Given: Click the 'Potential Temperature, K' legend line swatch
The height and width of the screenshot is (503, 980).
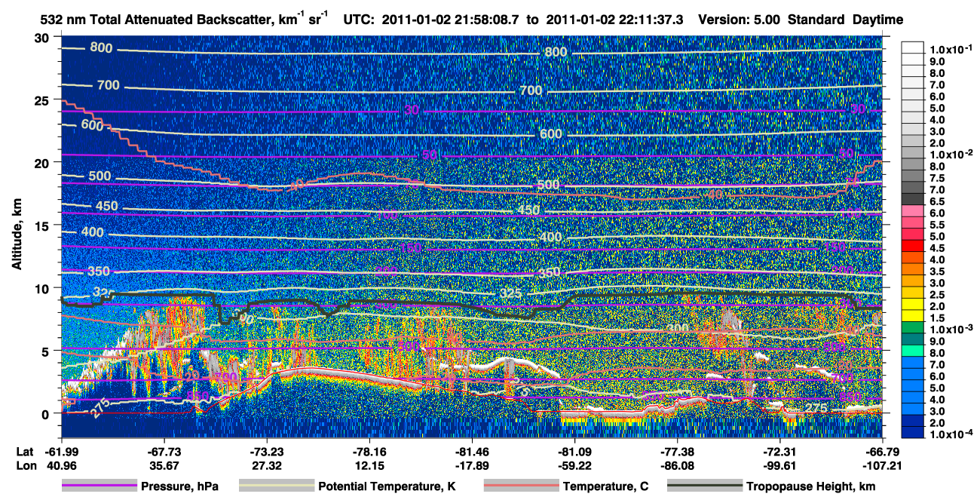Looking at the screenshot, I should tap(276, 486).
